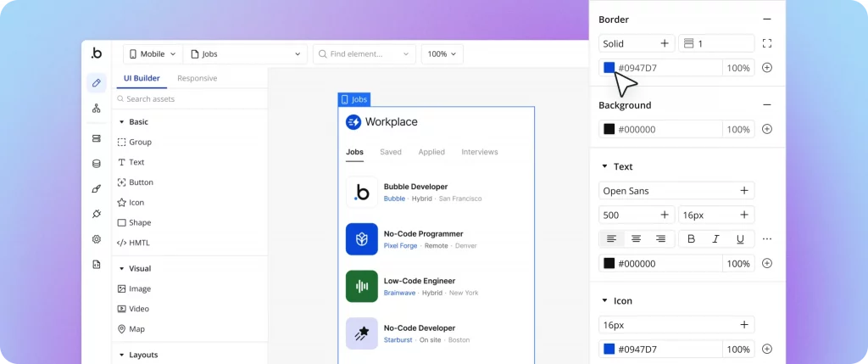Add the Image element from Visual list

(x=134, y=288)
